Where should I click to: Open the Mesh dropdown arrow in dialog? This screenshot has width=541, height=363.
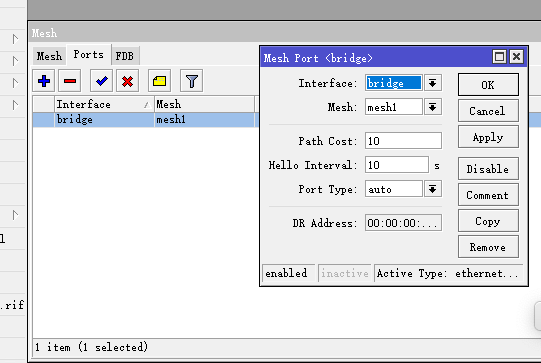click(433, 107)
